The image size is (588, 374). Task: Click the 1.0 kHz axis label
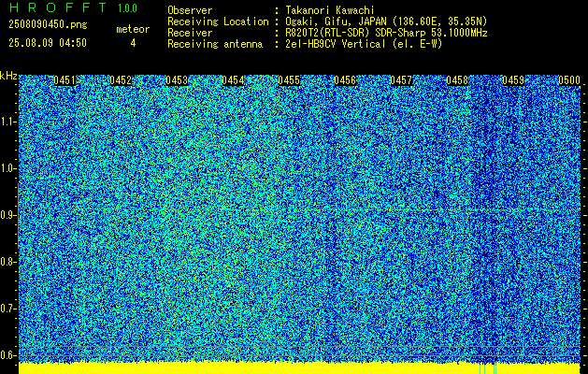(x=7, y=169)
